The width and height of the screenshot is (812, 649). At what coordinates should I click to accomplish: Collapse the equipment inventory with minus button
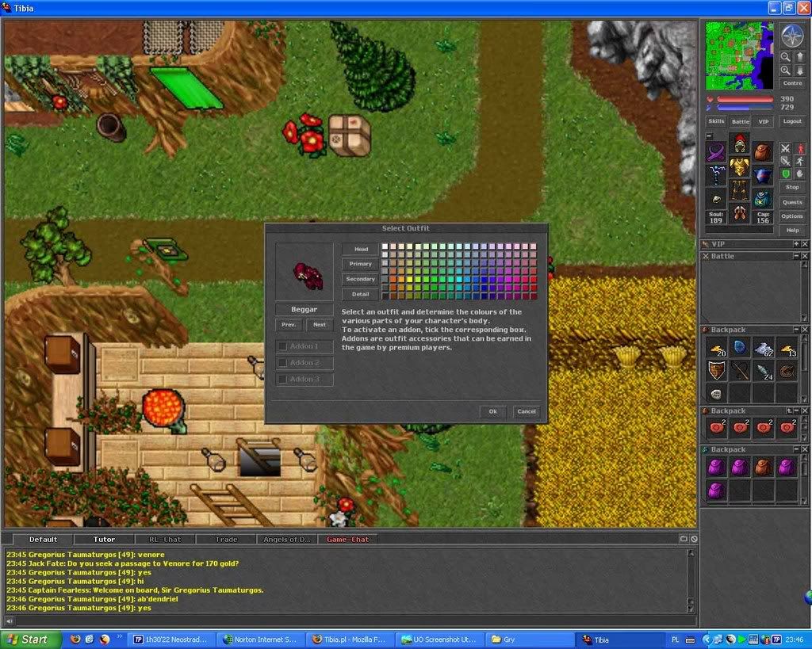[x=710, y=136]
